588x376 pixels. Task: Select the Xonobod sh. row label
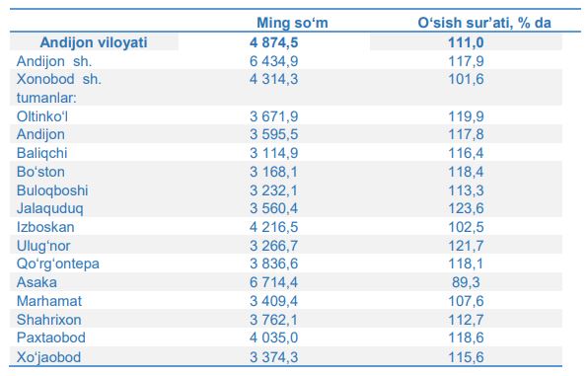pyautogui.click(x=59, y=79)
